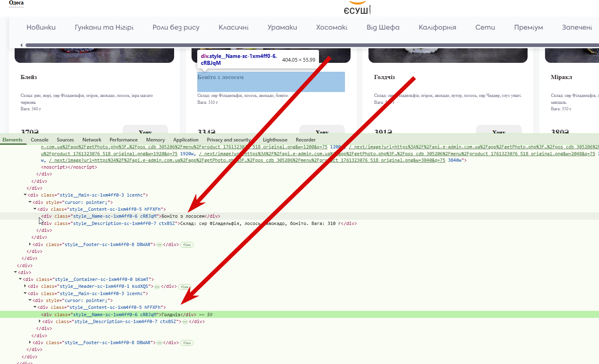Collapse the plain <div> node above Container bKomT

tap(15, 272)
